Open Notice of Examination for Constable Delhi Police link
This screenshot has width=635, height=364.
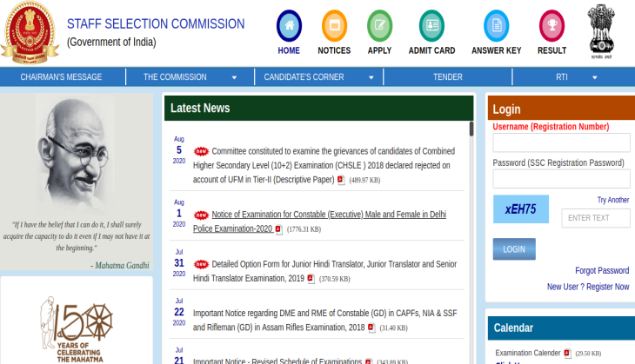point(319,222)
